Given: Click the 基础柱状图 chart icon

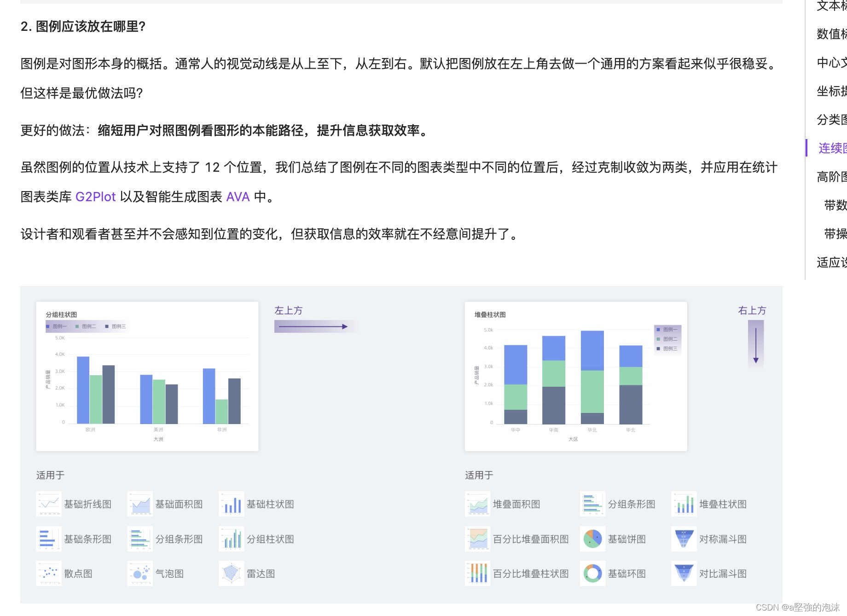Looking at the screenshot, I should point(231,504).
